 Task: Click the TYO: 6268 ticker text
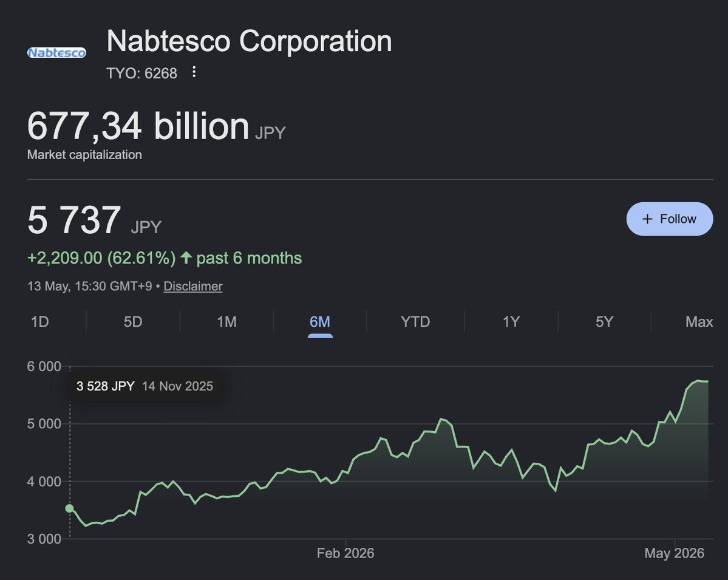141,73
